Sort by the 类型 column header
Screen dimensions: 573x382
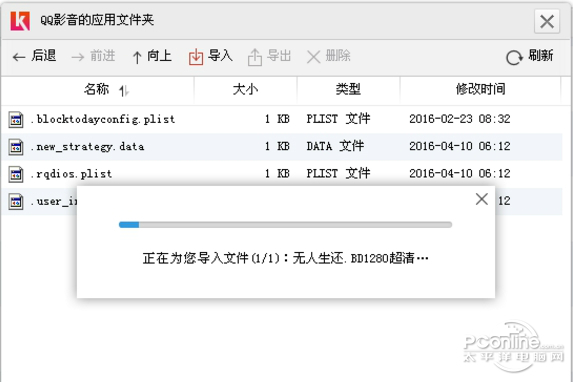coord(348,90)
